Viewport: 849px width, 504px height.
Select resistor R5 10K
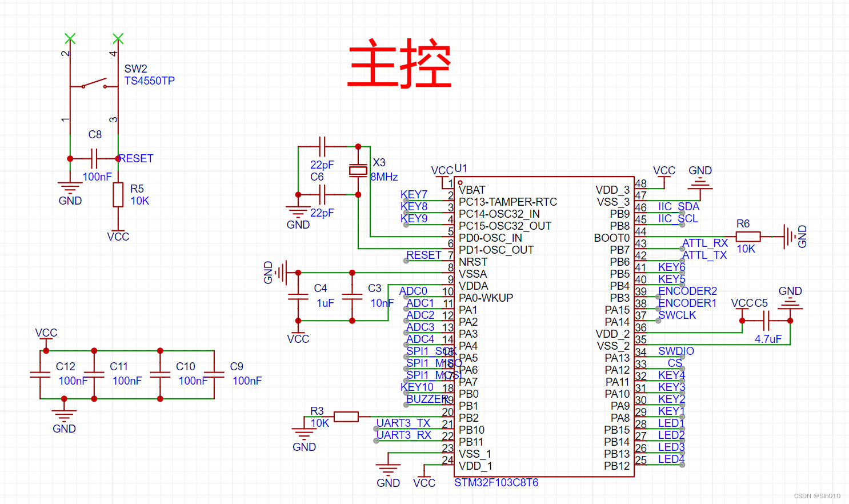(x=118, y=194)
